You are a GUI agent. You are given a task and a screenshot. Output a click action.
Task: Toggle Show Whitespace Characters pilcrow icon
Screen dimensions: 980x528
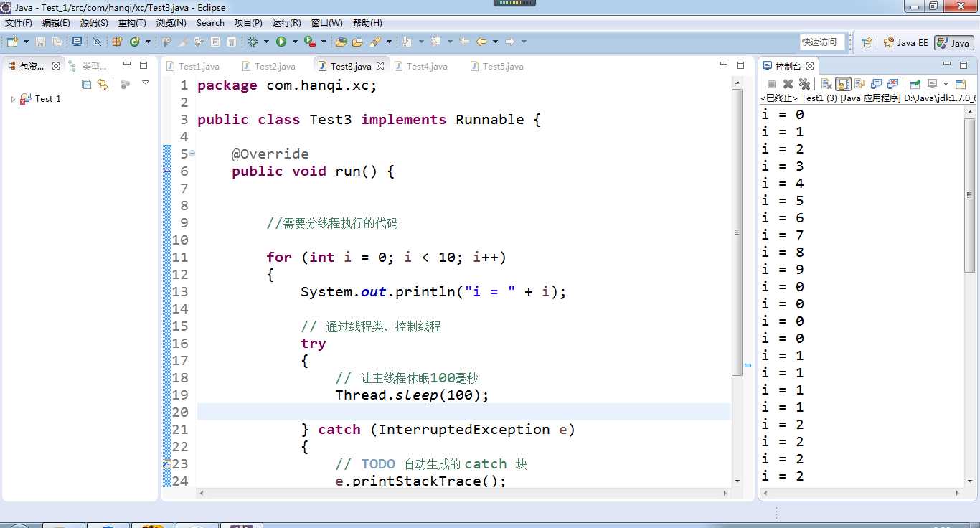tap(232, 42)
